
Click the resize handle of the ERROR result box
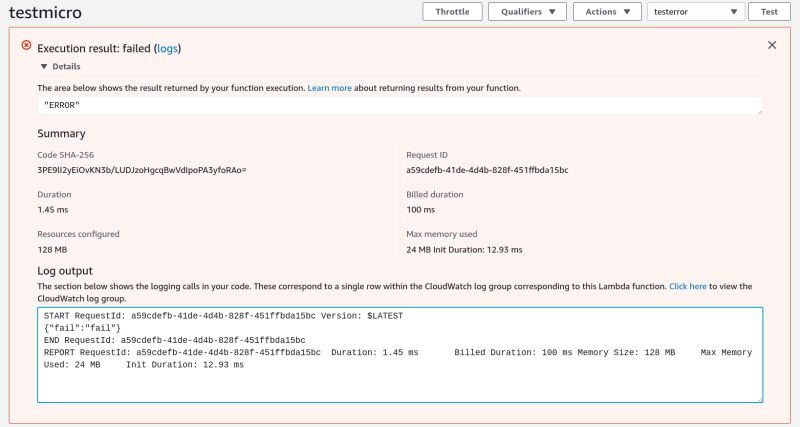760,111
